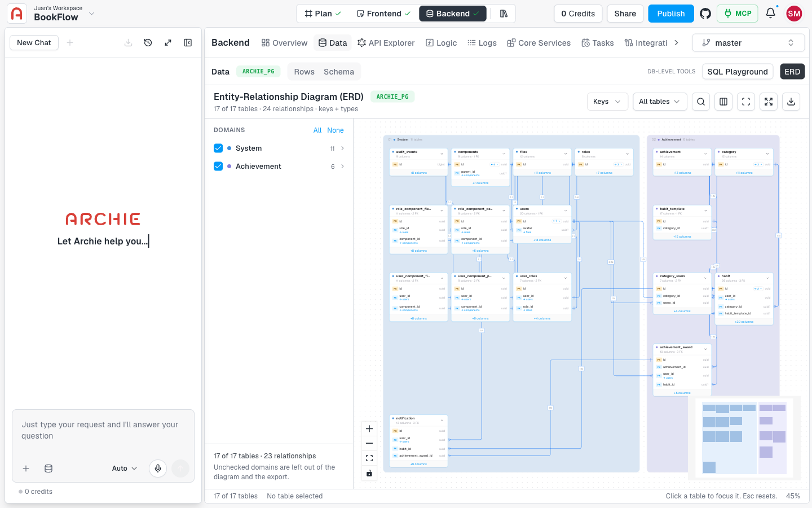Add an attachment with plus in chat box
Viewport: 812px width, 508px height.
pos(26,468)
